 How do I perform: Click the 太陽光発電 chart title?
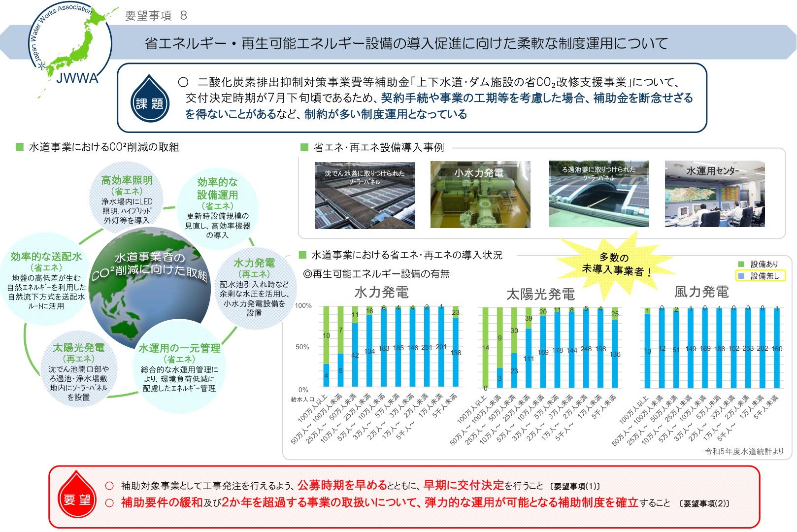(540, 295)
